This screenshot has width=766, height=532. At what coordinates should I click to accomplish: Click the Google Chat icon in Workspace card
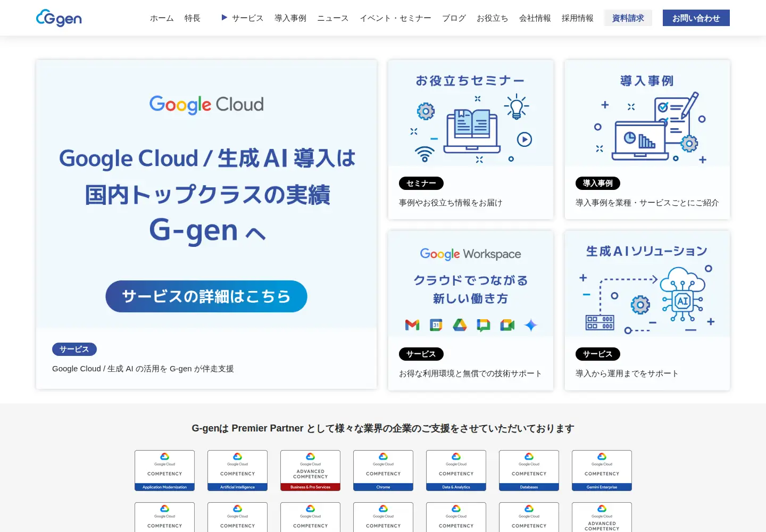coord(484,325)
